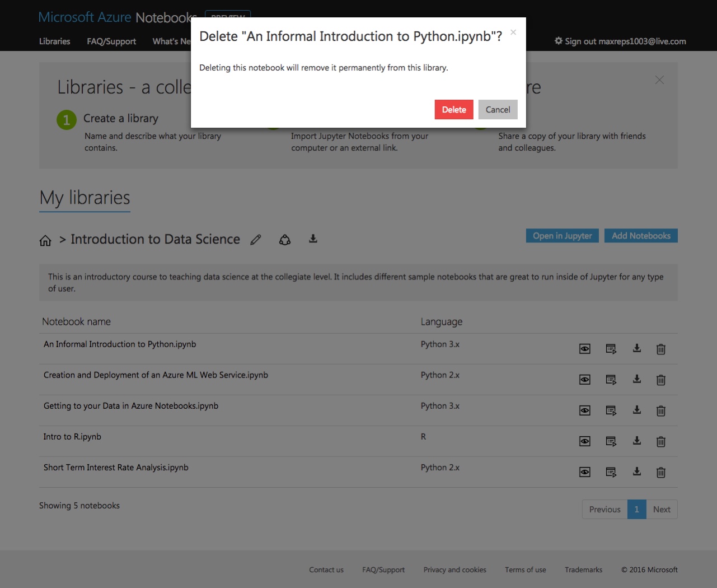Delete Short Term Interest Rate Analysis notebook
717x588 pixels.
[x=661, y=472]
